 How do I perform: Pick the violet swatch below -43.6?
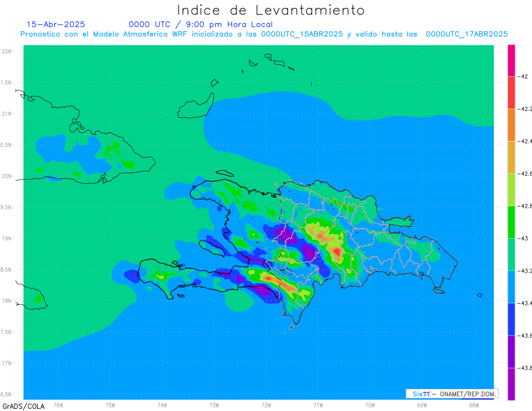tap(511, 351)
